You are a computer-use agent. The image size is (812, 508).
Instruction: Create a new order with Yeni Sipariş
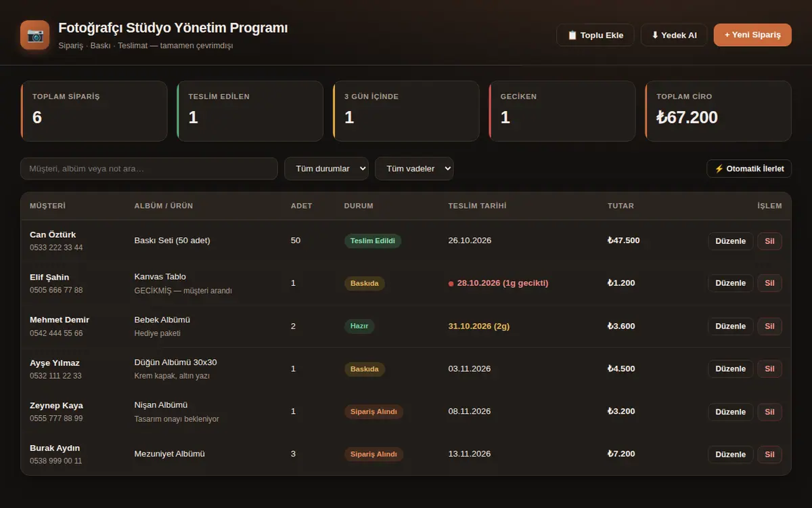tap(752, 35)
